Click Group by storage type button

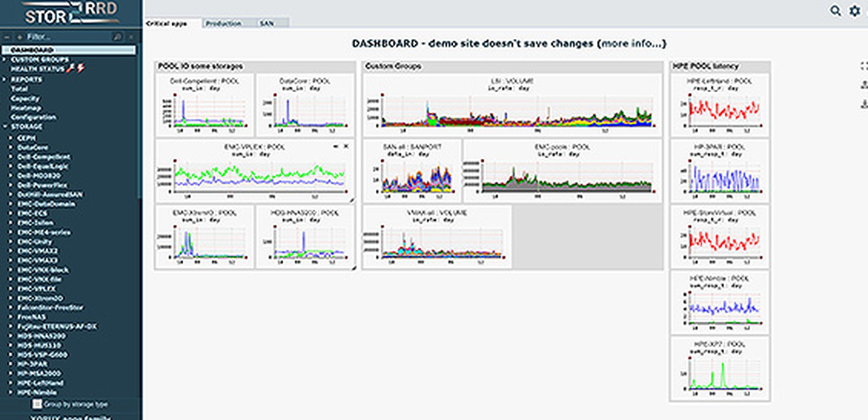[71, 404]
